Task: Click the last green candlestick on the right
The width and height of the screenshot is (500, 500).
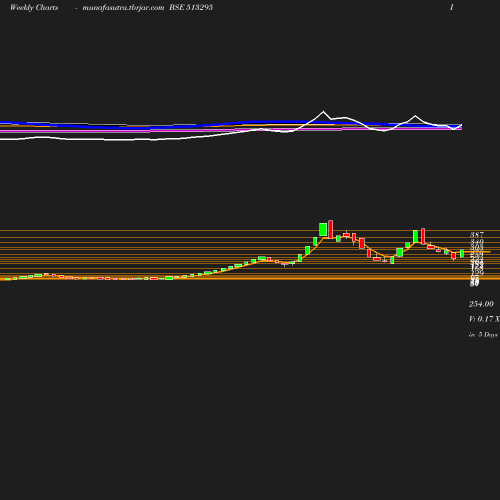Action: coord(462,253)
